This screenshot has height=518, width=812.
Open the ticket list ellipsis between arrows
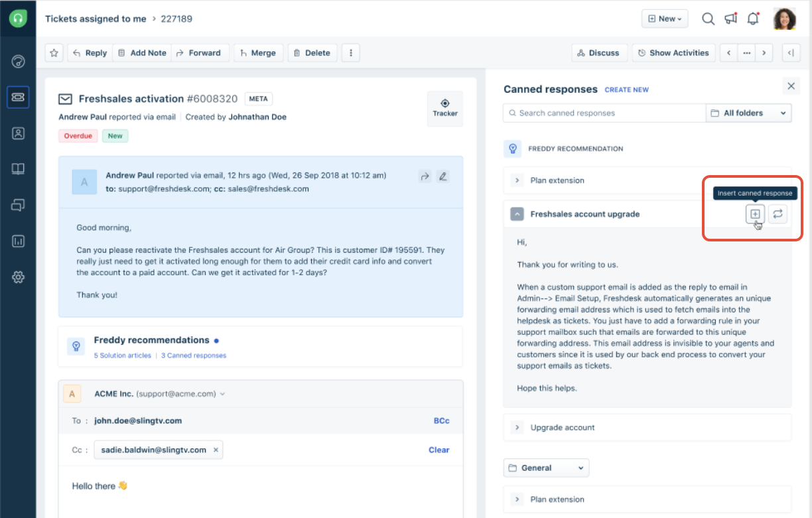point(747,53)
